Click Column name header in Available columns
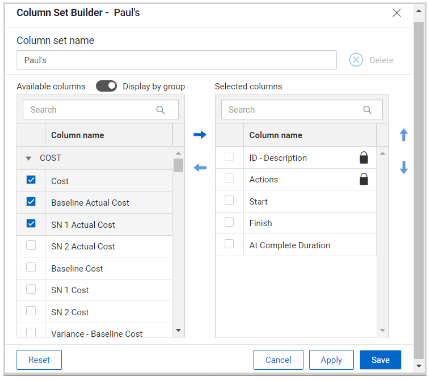The image size is (429, 380). [77, 135]
